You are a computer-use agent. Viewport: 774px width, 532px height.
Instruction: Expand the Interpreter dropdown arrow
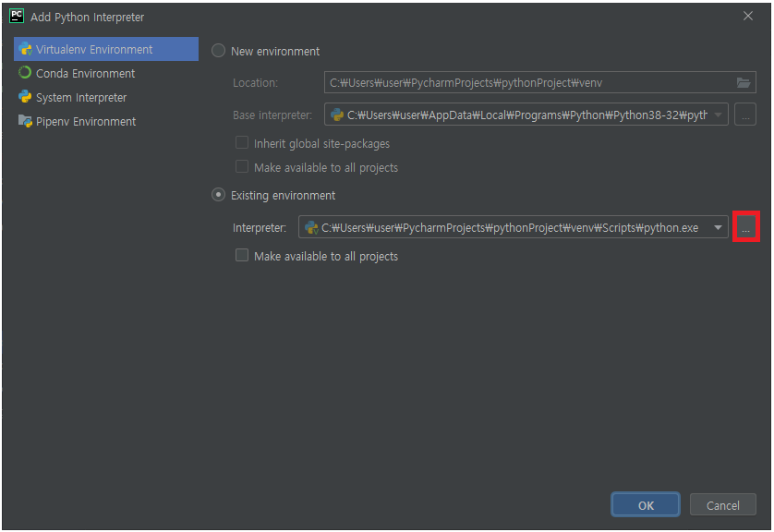coord(719,227)
